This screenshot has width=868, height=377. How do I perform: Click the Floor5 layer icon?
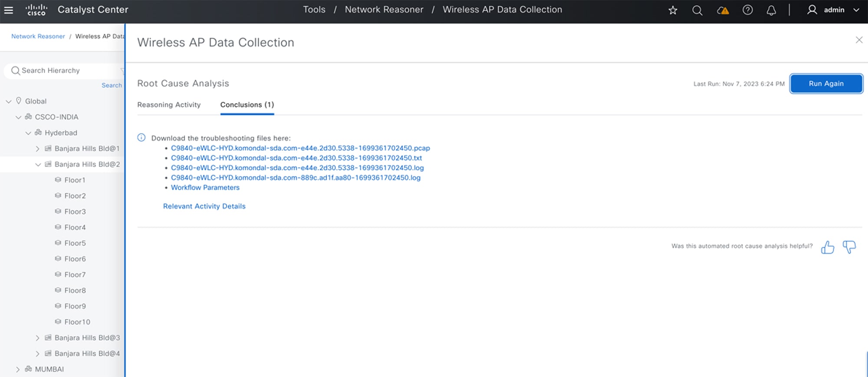coord(58,243)
